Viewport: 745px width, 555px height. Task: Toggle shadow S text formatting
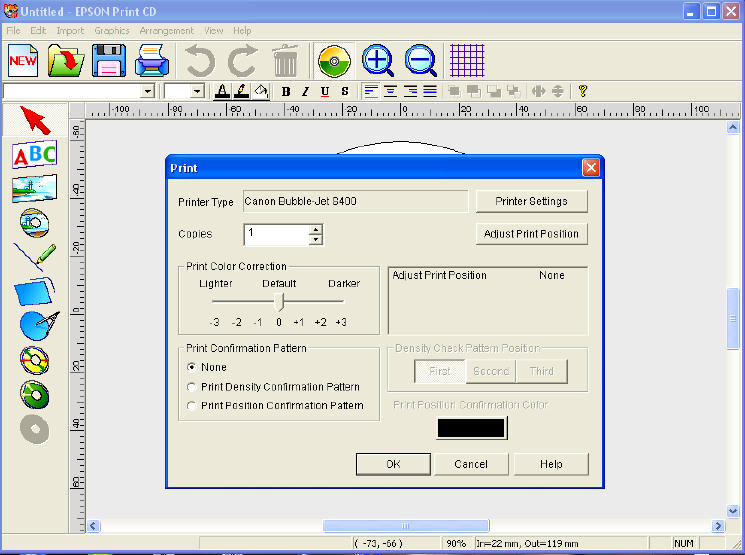pyautogui.click(x=345, y=91)
